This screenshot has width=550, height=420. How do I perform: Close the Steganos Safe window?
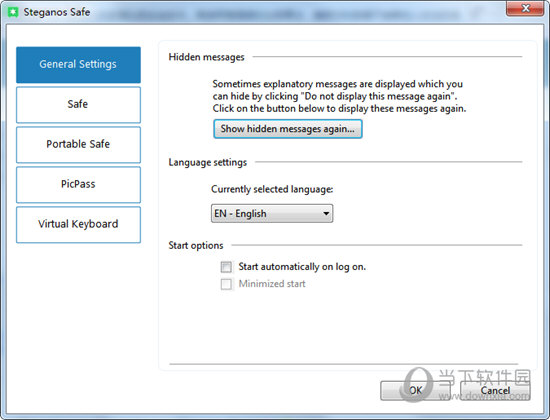point(525,8)
